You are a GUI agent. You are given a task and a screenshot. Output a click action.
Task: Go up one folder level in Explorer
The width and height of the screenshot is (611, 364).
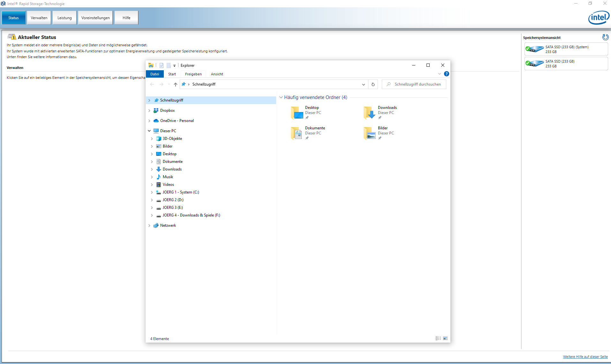click(x=176, y=84)
